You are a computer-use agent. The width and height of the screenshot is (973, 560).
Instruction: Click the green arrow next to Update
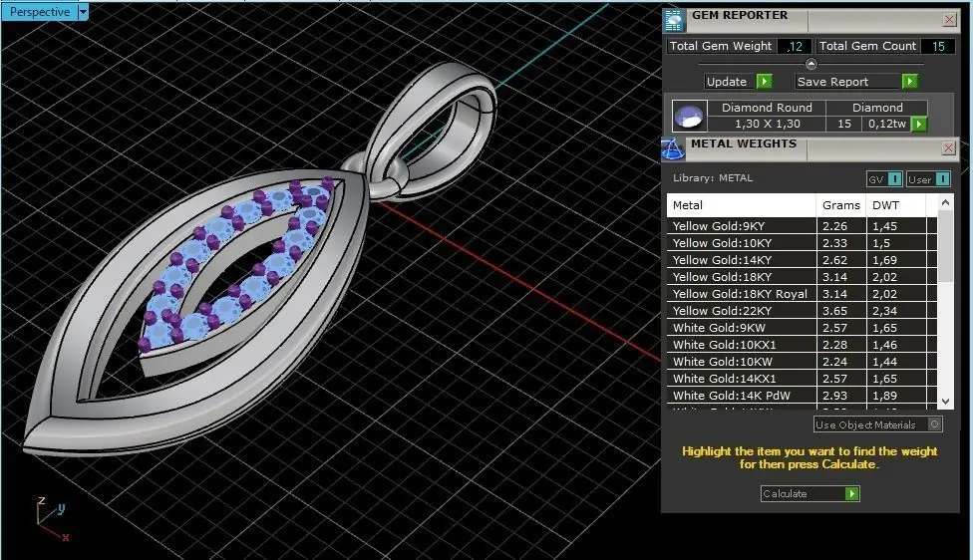(765, 82)
